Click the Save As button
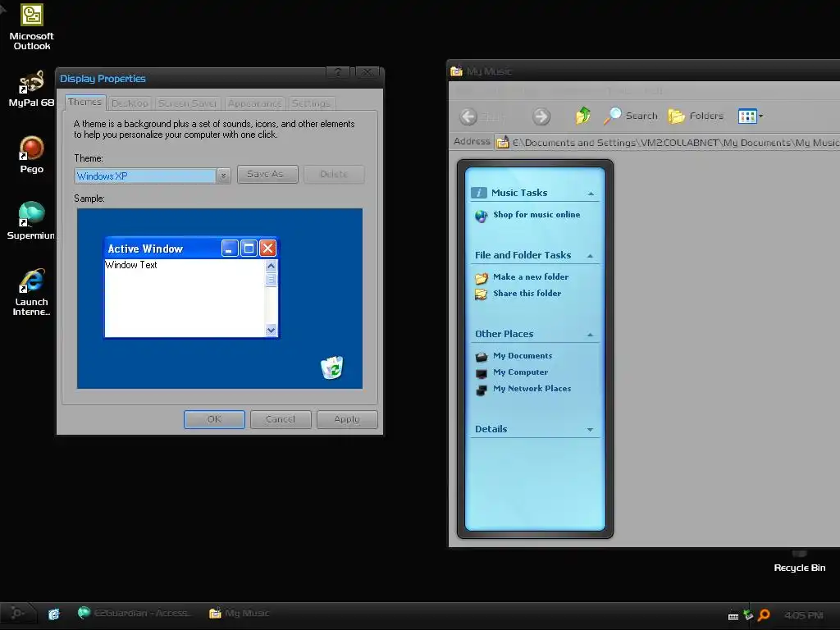The height and width of the screenshot is (630, 840). click(267, 174)
